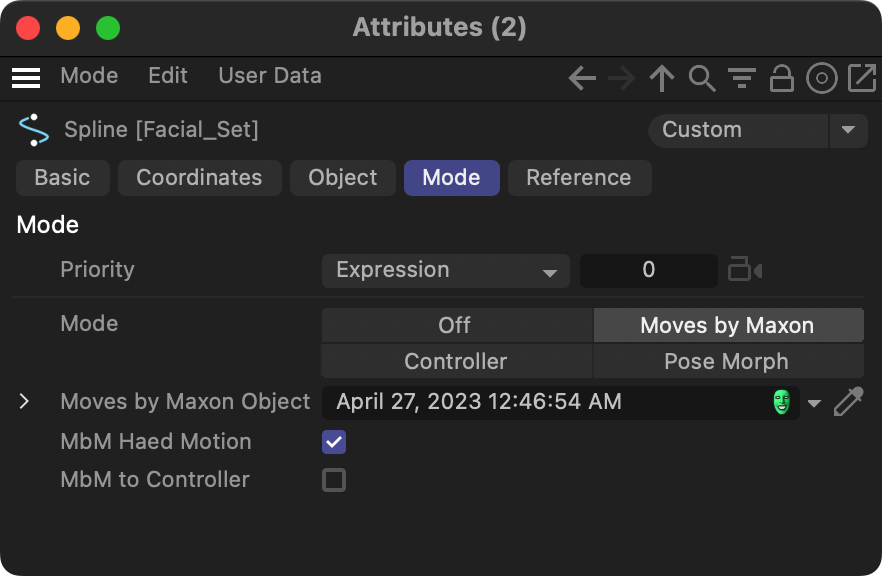Image resolution: width=882 pixels, height=576 pixels.
Task: Select the Pose Morph mode button
Action: (x=727, y=362)
